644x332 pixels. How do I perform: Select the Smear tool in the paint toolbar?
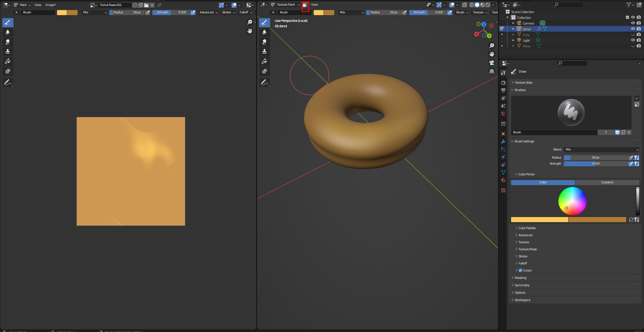pyautogui.click(x=8, y=42)
